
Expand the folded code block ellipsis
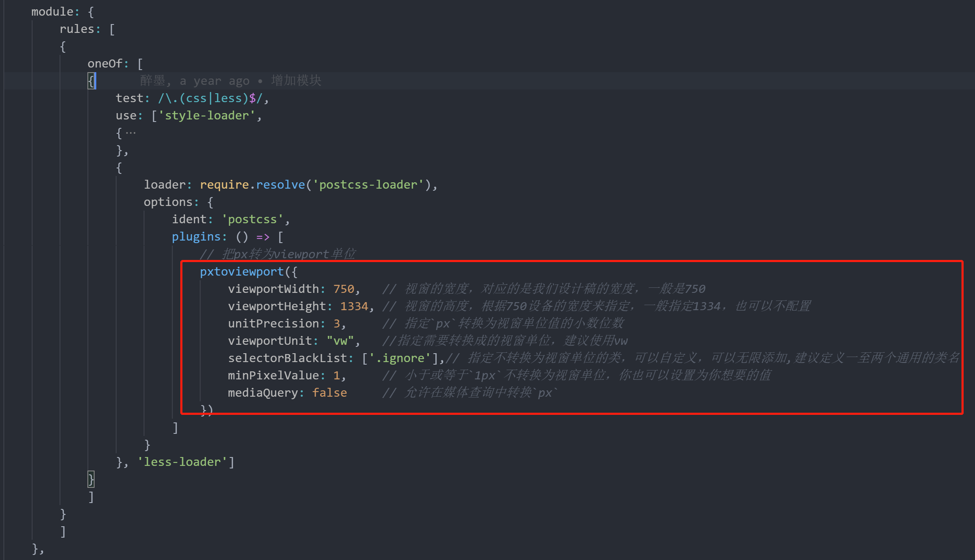[131, 133]
